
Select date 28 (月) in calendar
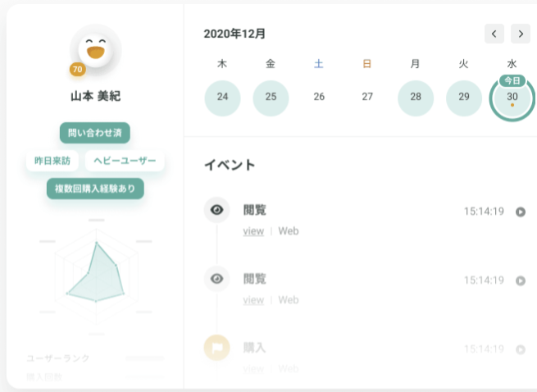click(416, 98)
